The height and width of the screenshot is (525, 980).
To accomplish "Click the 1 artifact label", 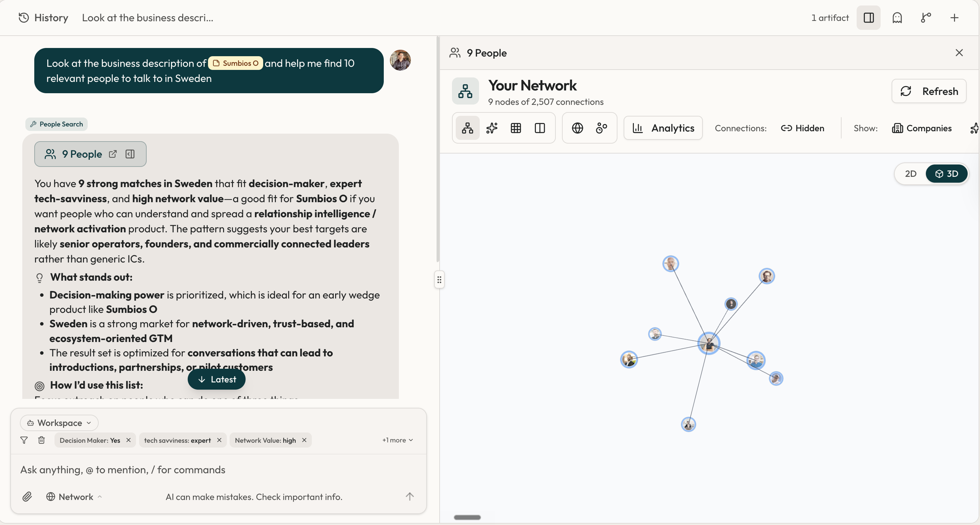I will 830,17.
